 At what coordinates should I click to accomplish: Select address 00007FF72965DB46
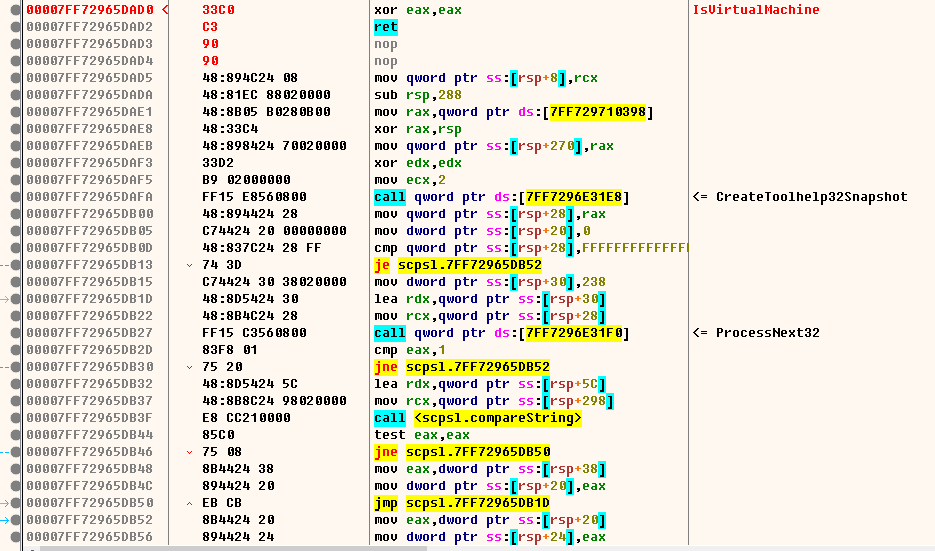pyautogui.click(x=89, y=451)
